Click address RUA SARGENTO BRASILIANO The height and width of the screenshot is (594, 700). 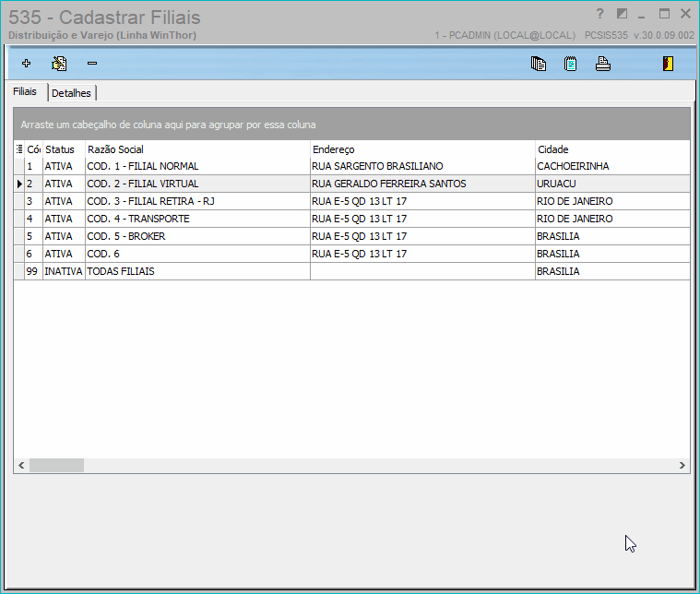[x=422, y=166]
